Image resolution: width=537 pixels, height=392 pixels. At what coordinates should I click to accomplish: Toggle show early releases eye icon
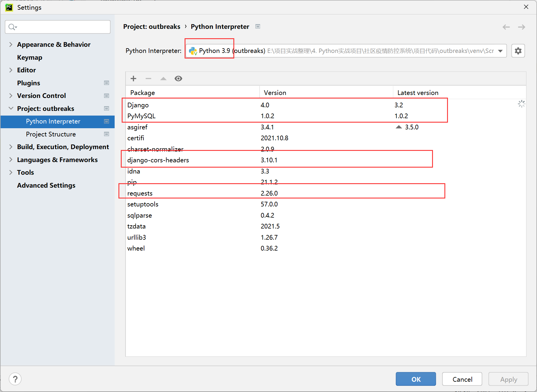coord(178,79)
